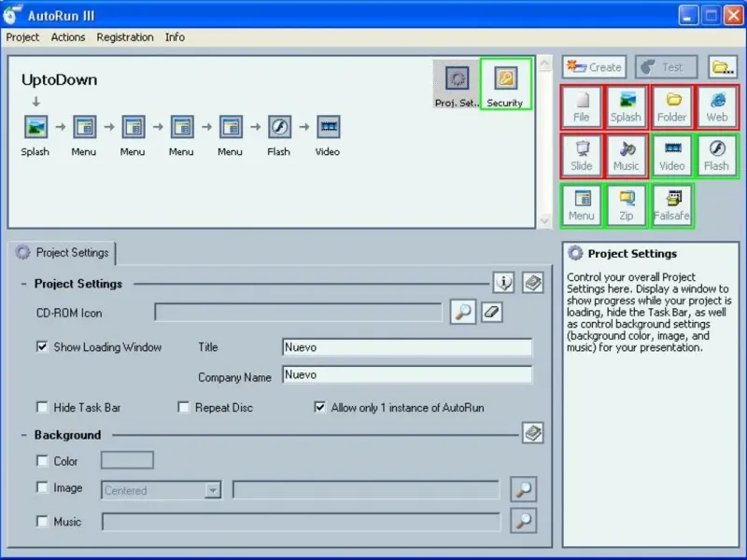Viewport: 747px width, 560px height.
Task: Open the Security settings icon
Action: (505, 84)
